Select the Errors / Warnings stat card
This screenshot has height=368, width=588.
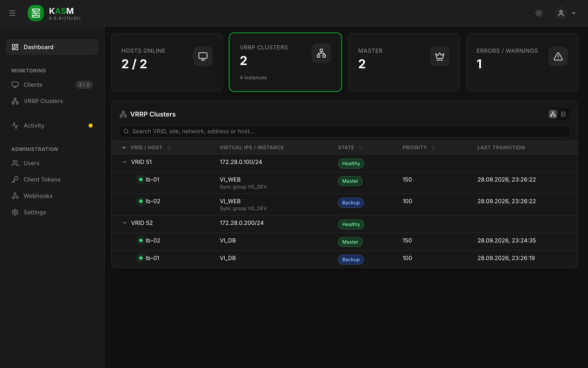click(x=522, y=62)
